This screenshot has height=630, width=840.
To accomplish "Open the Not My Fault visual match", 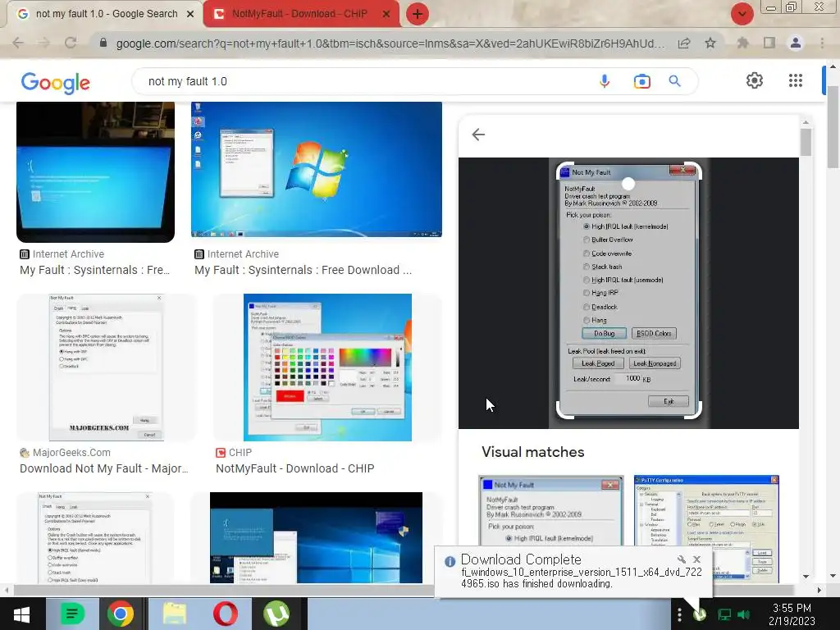I will 550,510.
